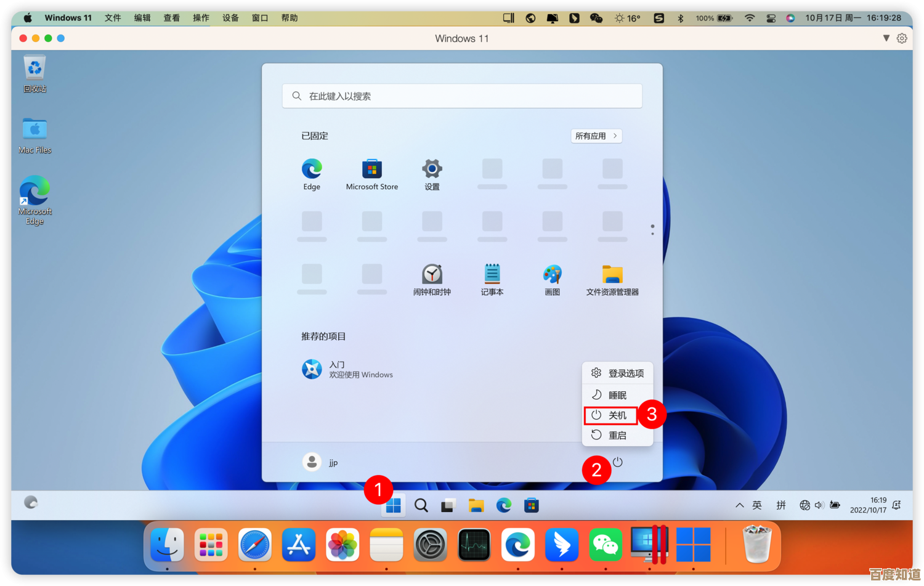Screen dimensions: 924x586
Task: Open the 设备 menu in the macOS menu bar
Action: pyautogui.click(x=230, y=18)
